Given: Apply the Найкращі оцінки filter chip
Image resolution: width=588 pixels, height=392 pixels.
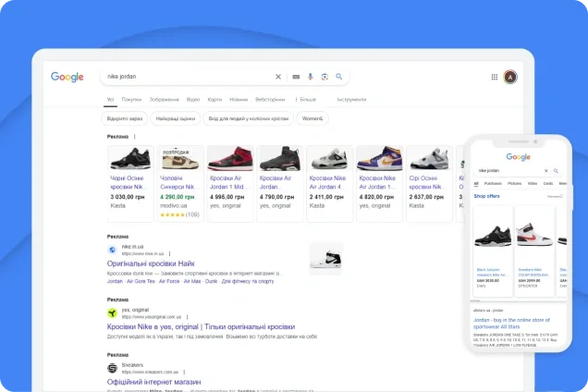Looking at the screenshot, I should tap(176, 118).
